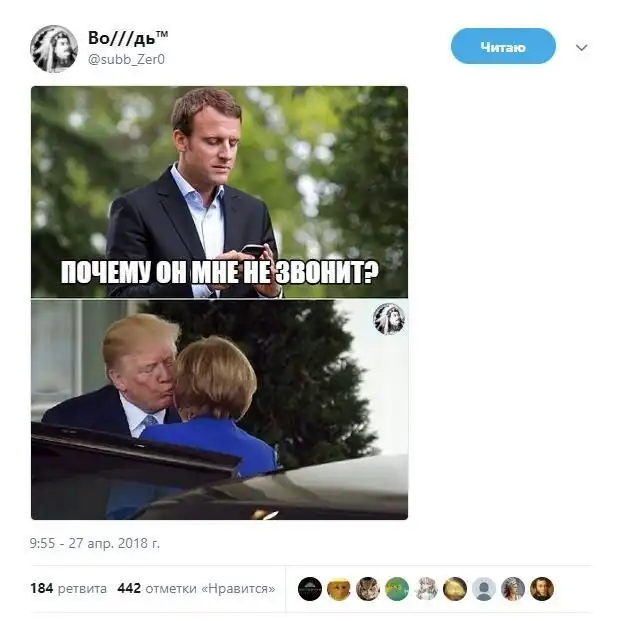Viewport: 624px width, 621px height.
Task: Click the second liker avatar with yellow face
Action: 339,589
